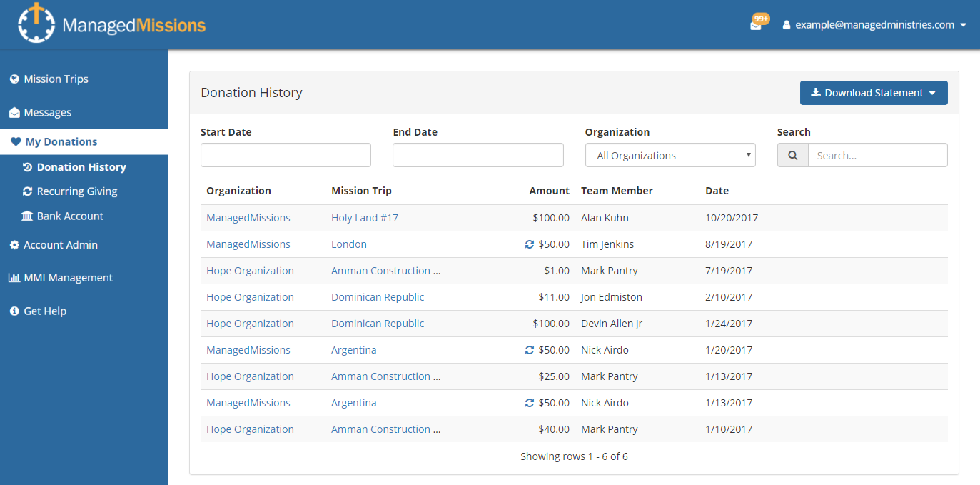Viewport: 980px width, 485px height.
Task: Click the $100.00 amount in Alan Kuhn's row
Action: pyautogui.click(x=551, y=218)
